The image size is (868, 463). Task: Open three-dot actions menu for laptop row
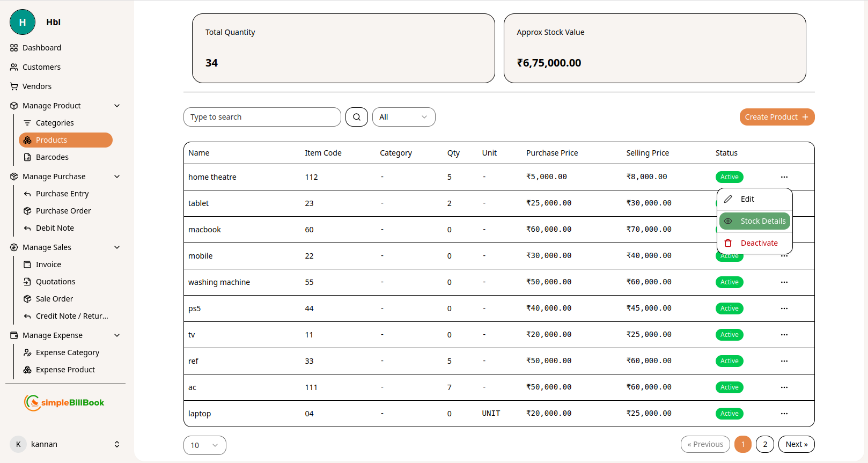click(x=784, y=414)
